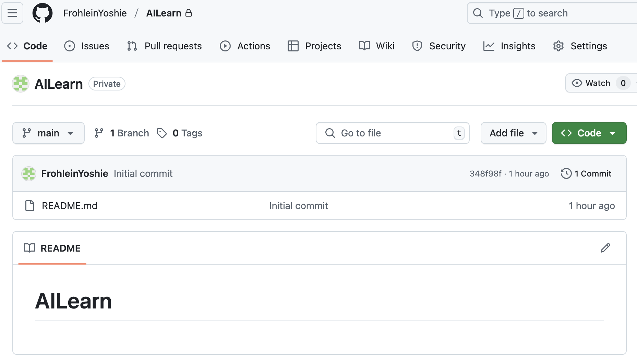Image resolution: width=637 pixels, height=364 pixels.
Task: Click the tag icon next to 0 Tags
Action: [162, 133]
